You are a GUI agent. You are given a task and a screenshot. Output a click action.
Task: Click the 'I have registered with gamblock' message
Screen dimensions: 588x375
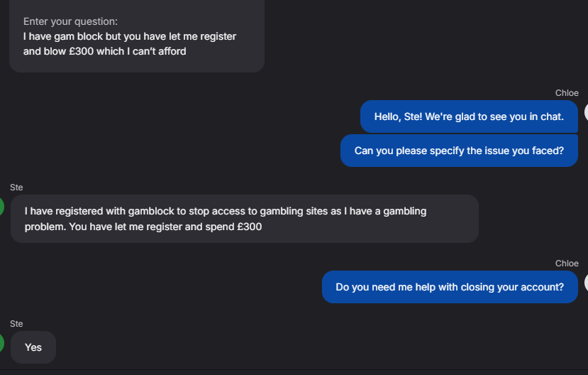point(244,219)
